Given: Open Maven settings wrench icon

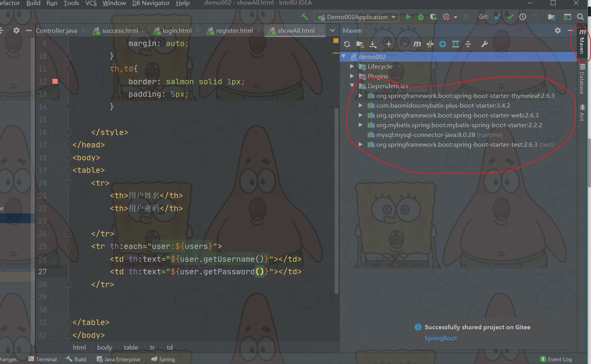Looking at the screenshot, I should [484, 44].
